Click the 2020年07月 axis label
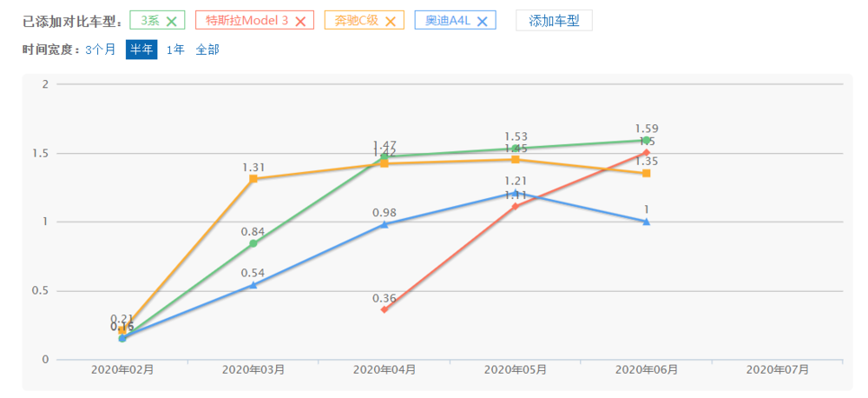868x398 pixels. pyautogui.click(x=777, y=369)
